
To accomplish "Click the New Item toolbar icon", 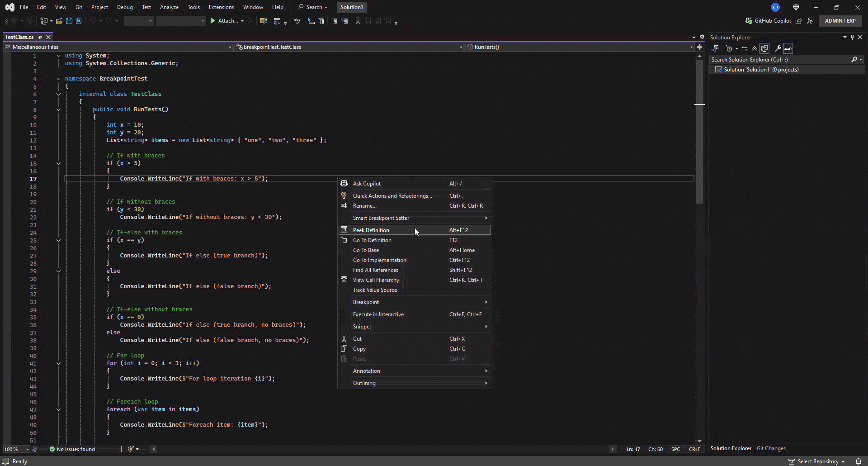I will [44, 21].
